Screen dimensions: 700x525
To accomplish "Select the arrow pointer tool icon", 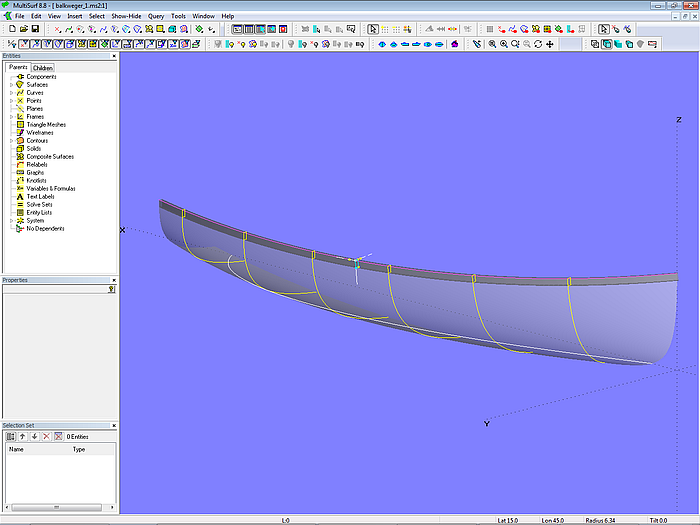I will 373,30.
